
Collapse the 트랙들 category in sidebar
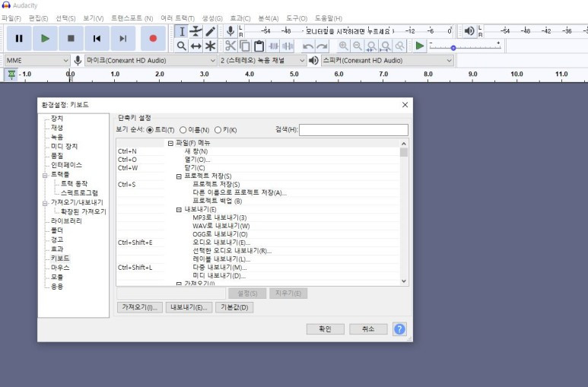(x=45, y=175)
